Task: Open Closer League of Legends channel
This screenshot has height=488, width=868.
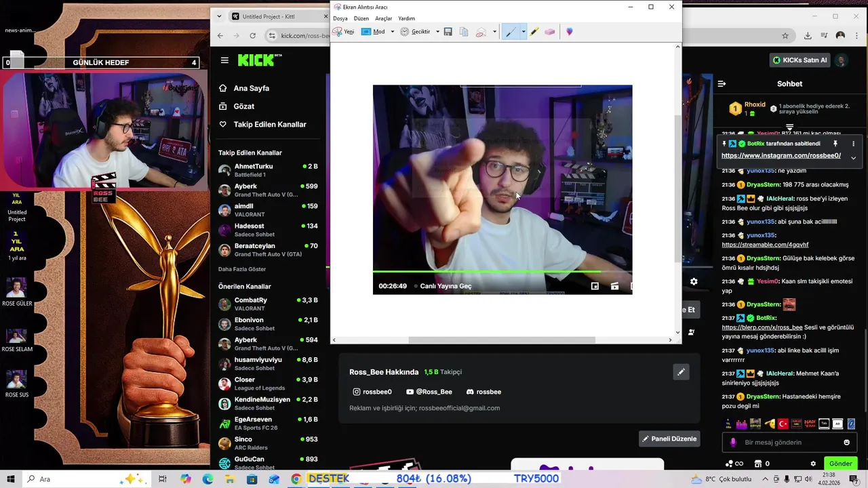Action: click(268, 384)
